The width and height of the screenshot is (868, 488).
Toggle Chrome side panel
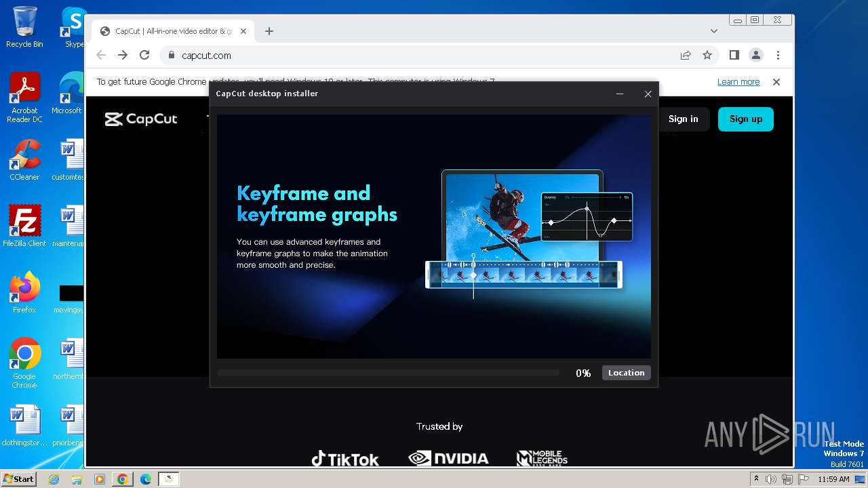tap(734, 56)
